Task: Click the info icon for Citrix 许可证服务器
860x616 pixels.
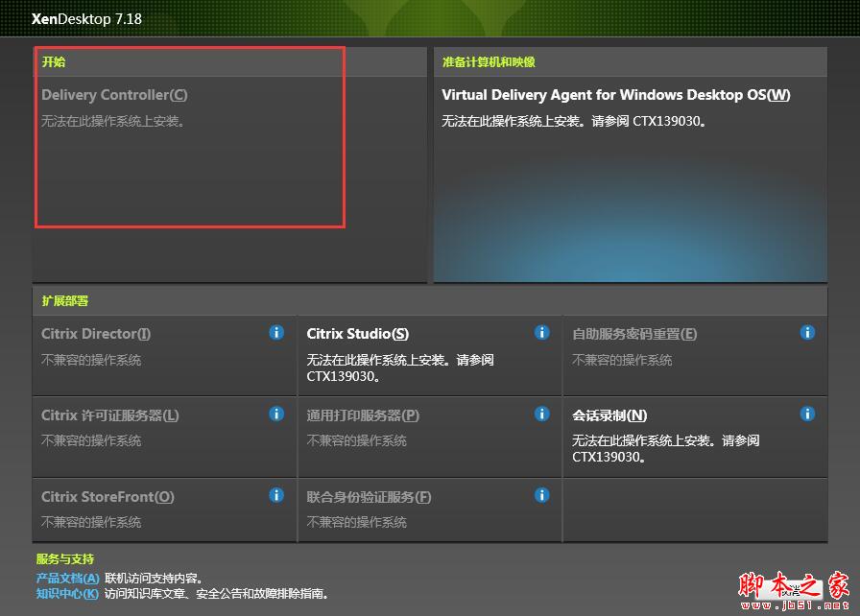Action: tap(276, 414)
